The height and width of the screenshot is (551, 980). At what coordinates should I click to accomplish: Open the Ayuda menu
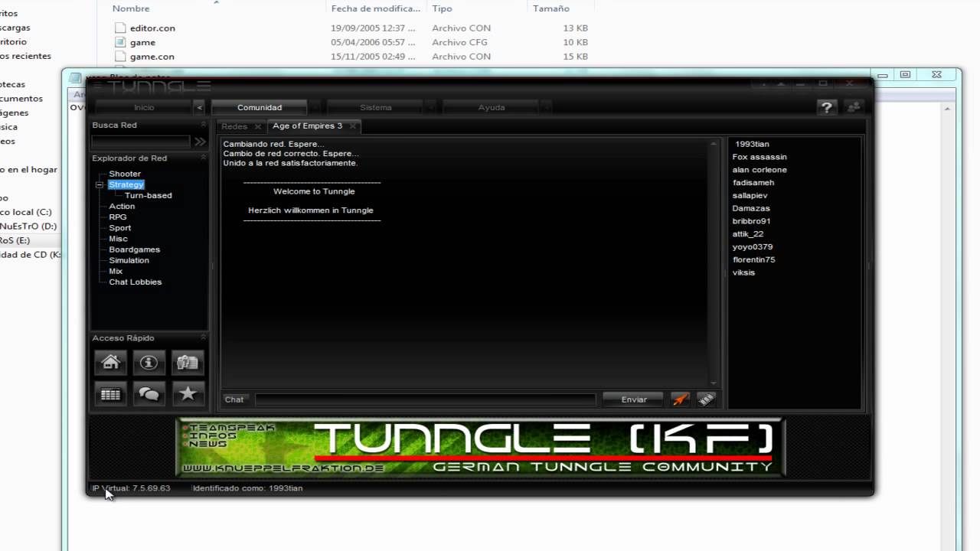tap(492, 108)
